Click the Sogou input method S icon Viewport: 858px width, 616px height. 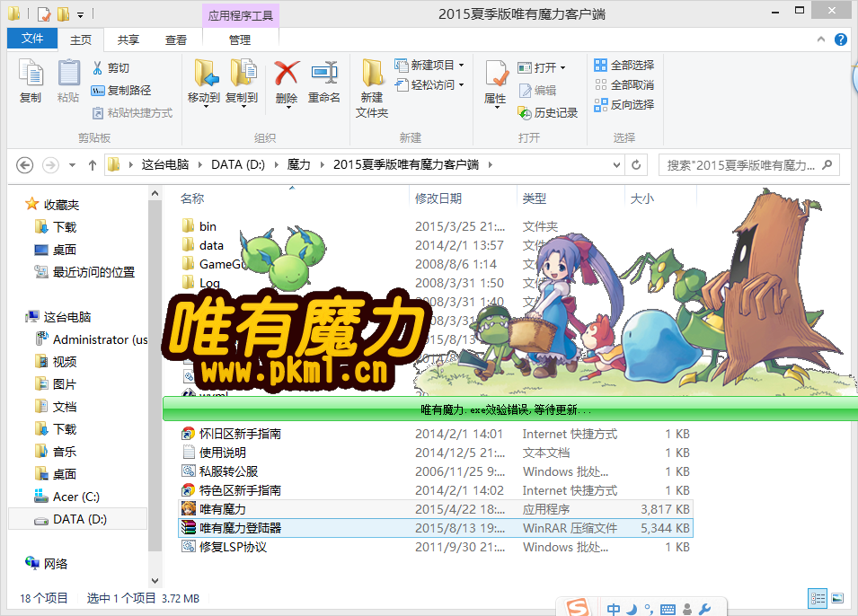click(578, 607)
